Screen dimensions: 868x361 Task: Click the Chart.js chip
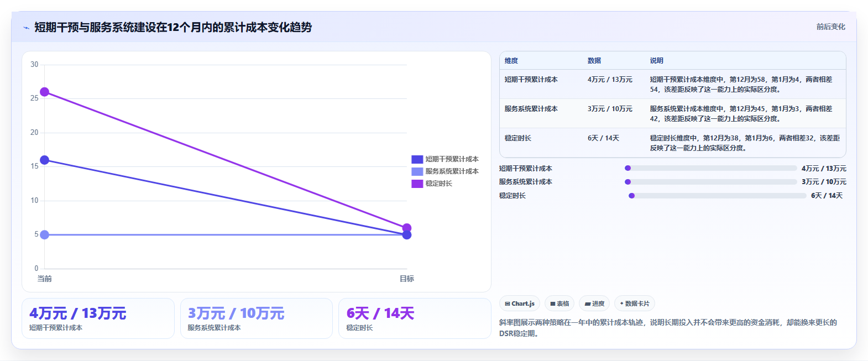pyautogui.click(x=520, y=304)
